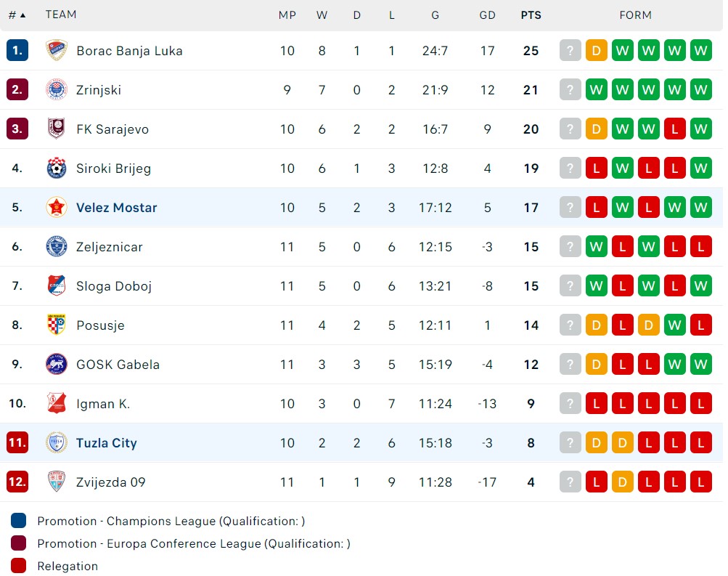Click the Velez Mostar red star crest
Screen dimensions: 728x576
point(56,208)
